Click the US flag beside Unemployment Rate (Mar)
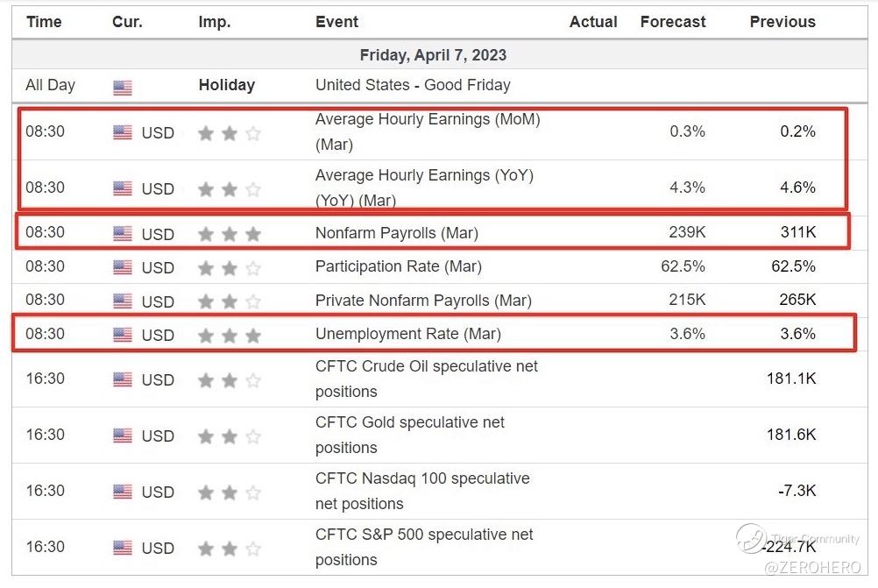The height and width of the screenshot is (588, 878). pos(123,335)
